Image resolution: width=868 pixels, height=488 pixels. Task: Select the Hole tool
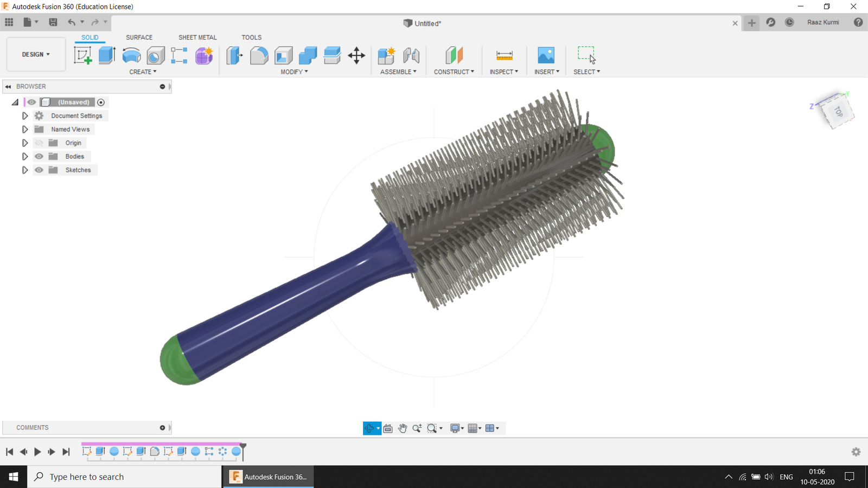pyautogui.click(x=156, y=55)
